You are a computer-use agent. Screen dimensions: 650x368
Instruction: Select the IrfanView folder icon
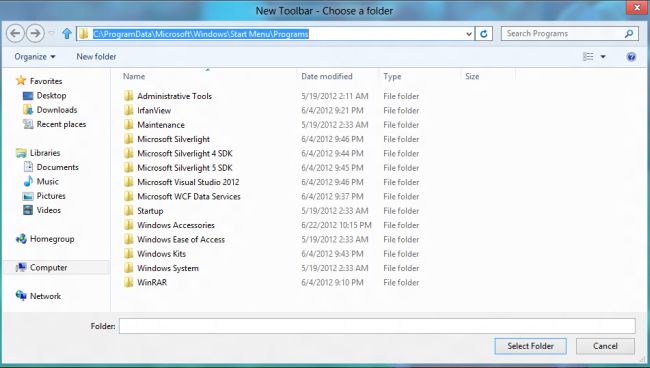coord(129,110)
